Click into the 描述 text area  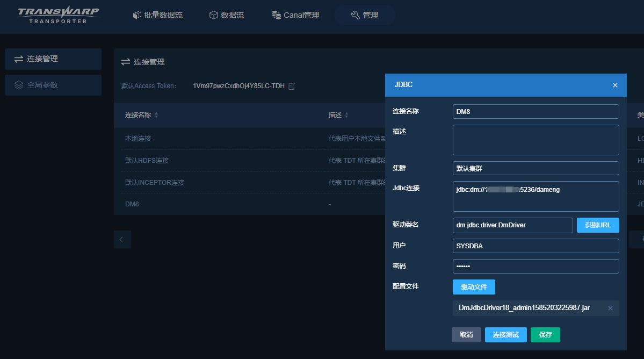[x=536, y=140]
